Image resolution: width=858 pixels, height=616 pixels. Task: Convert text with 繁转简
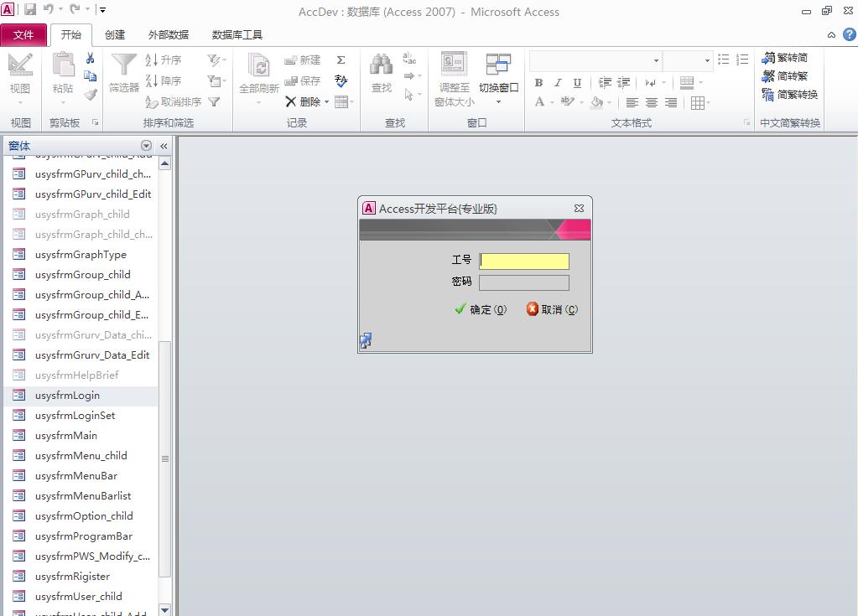[785, 58]
